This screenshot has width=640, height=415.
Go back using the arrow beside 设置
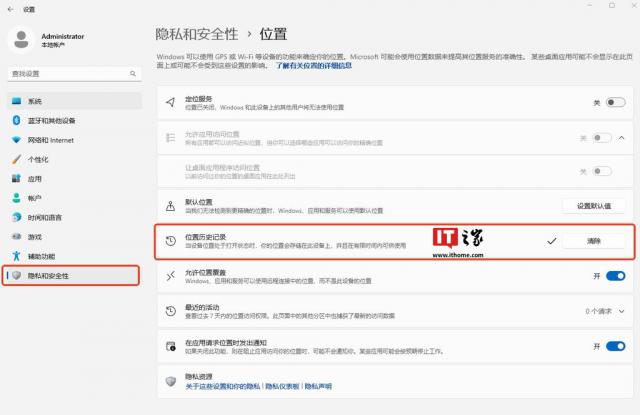pos(10,8)
